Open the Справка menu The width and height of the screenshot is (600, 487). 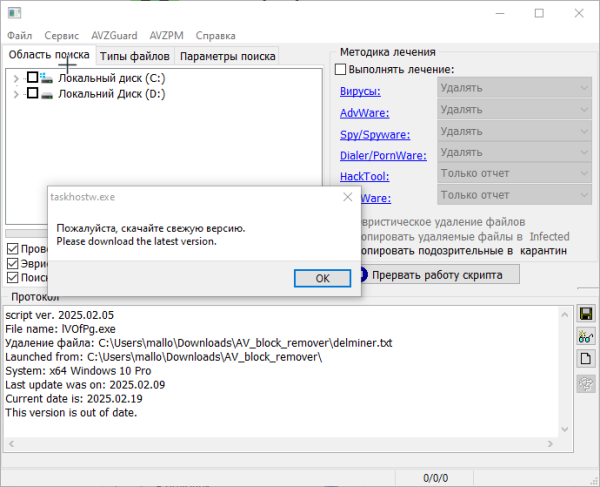(x=215, y=36)
